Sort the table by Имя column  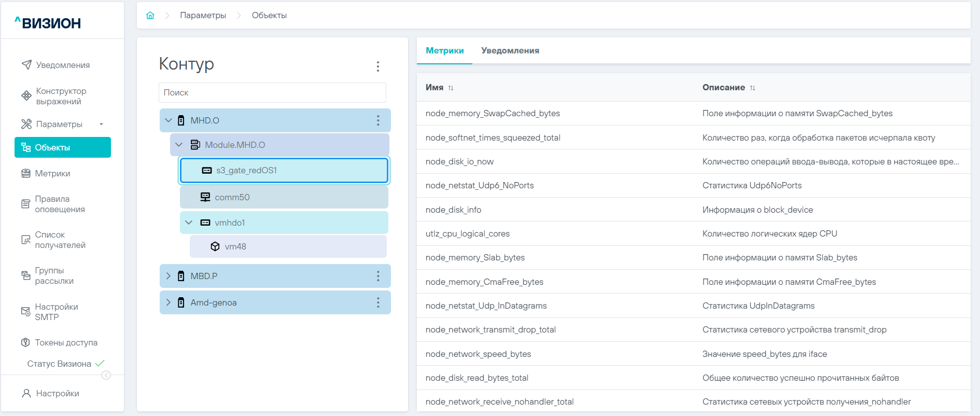[x=451, y=88]
